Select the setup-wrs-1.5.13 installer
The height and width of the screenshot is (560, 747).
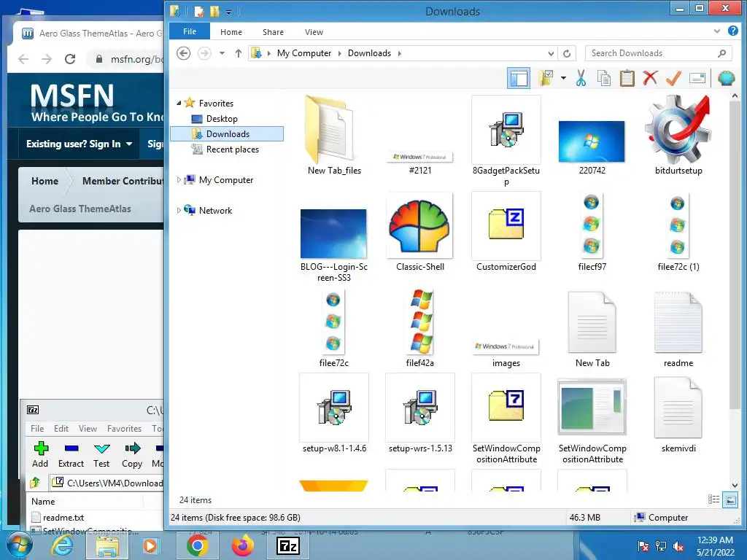click(419, 413)
